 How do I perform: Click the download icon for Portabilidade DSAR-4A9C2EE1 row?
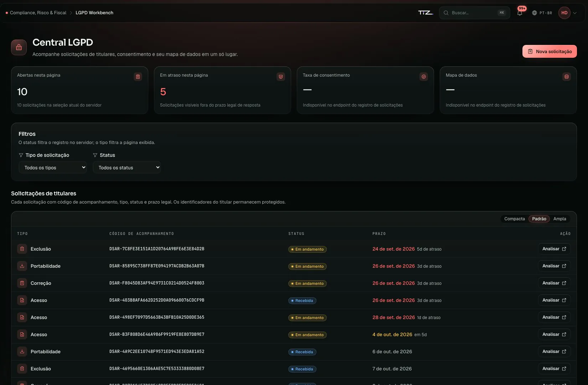pos(22,351)
